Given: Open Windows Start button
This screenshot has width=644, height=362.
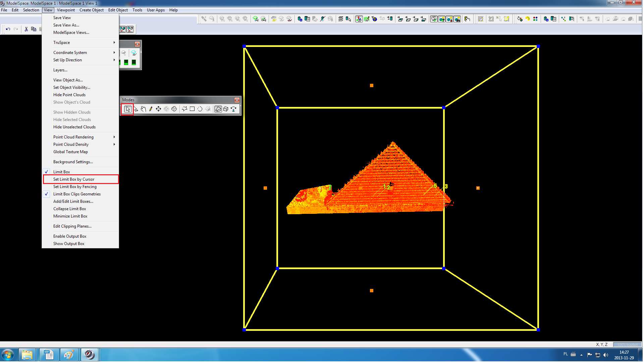Looking at the screenshot, I should [x=8, y=355].
